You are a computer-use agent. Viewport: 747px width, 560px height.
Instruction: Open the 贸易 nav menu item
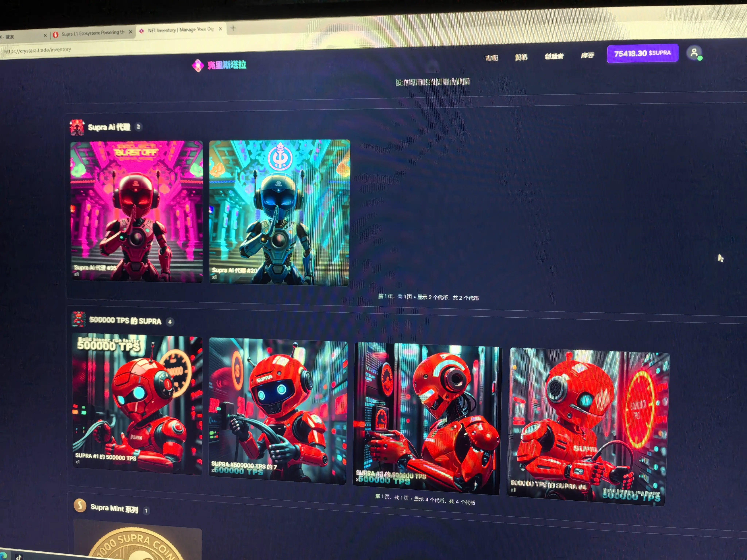coord(521,57)
